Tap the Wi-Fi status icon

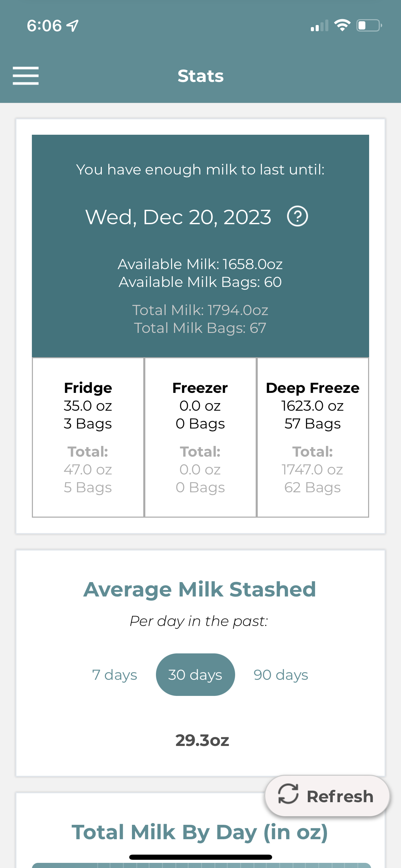(x=342, y=25)
